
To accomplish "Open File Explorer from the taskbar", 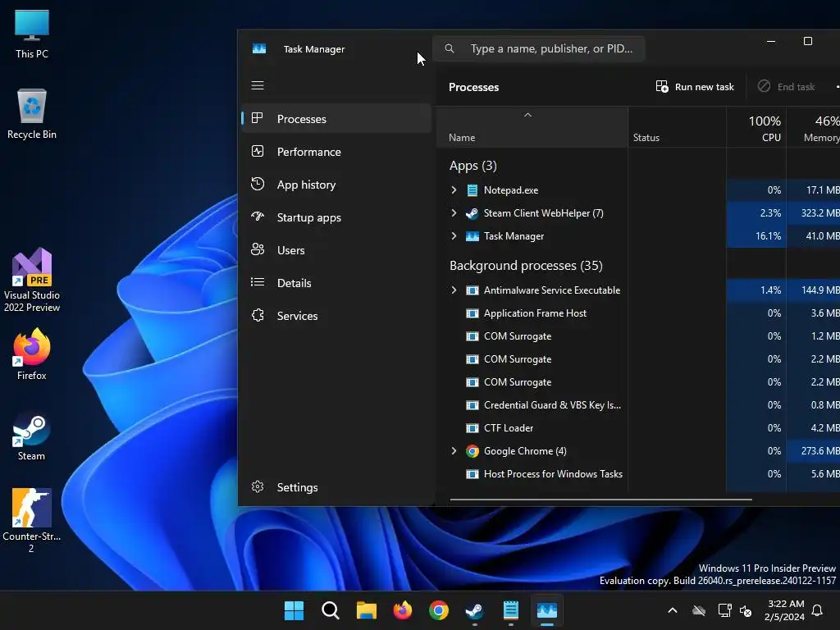I will tap(367, 610).
